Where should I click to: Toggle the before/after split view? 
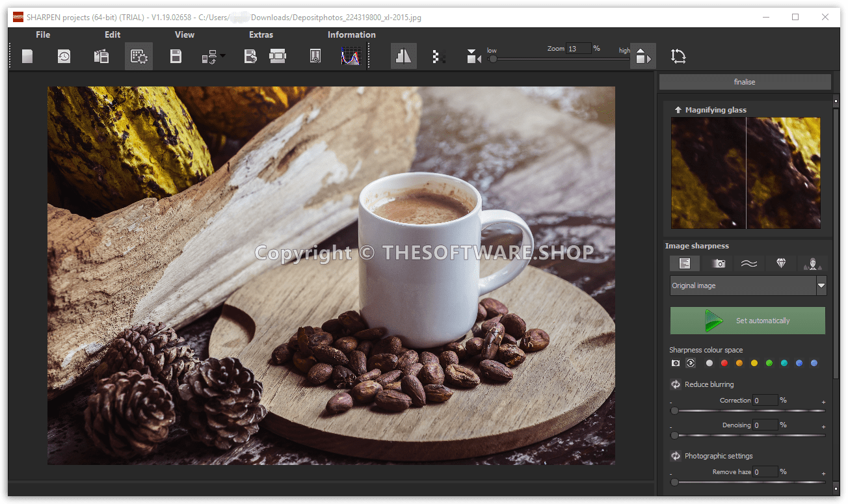click(x=403, y=56)
